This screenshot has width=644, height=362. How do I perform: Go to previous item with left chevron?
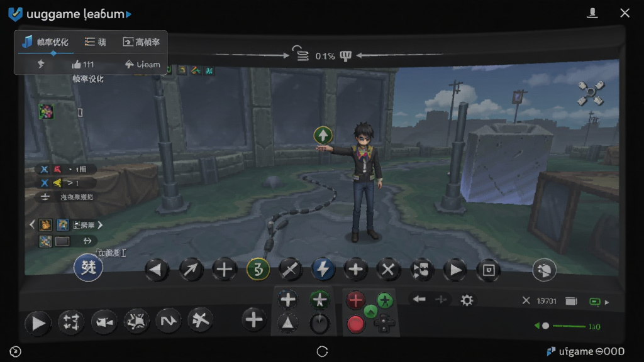pos(32,224)
